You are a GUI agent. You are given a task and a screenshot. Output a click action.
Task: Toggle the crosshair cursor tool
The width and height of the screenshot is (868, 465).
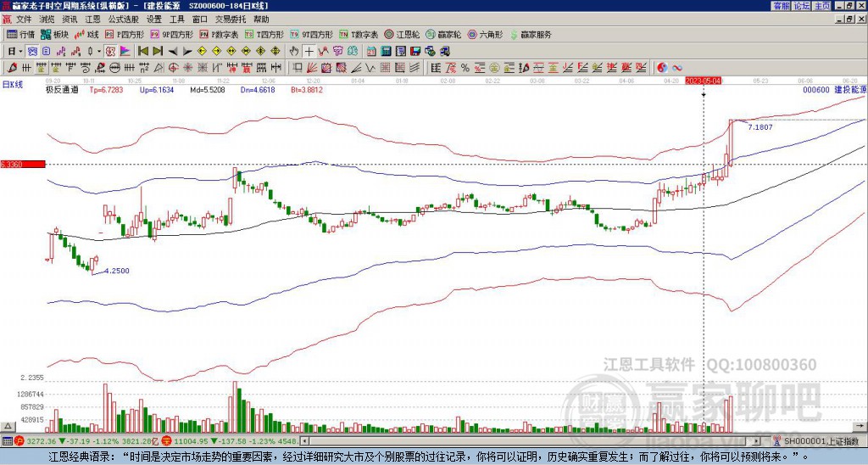[309, 52]
